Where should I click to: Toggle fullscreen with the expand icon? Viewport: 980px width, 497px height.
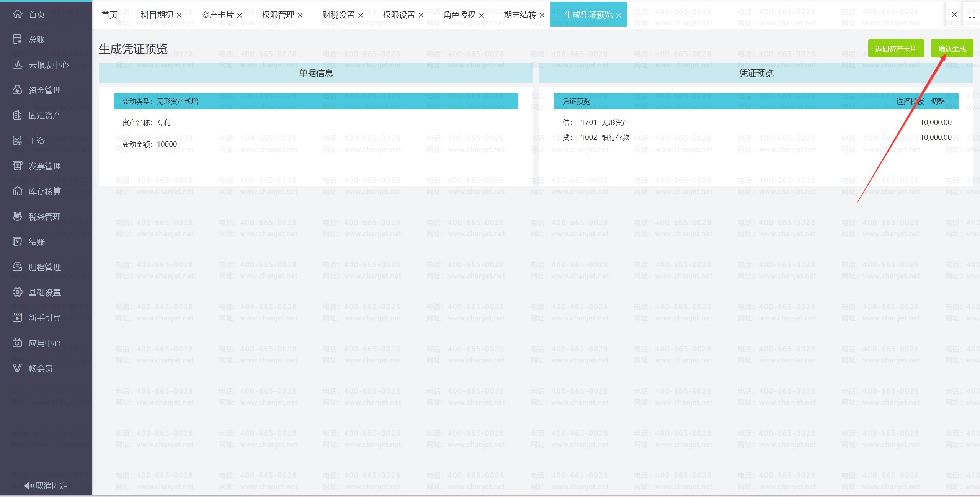coord(972,15)
